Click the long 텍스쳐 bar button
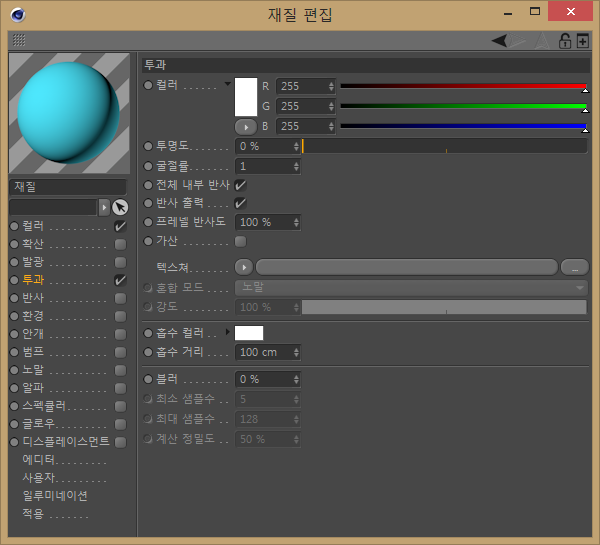Screen dimensions: 600x545 (406, 267)
